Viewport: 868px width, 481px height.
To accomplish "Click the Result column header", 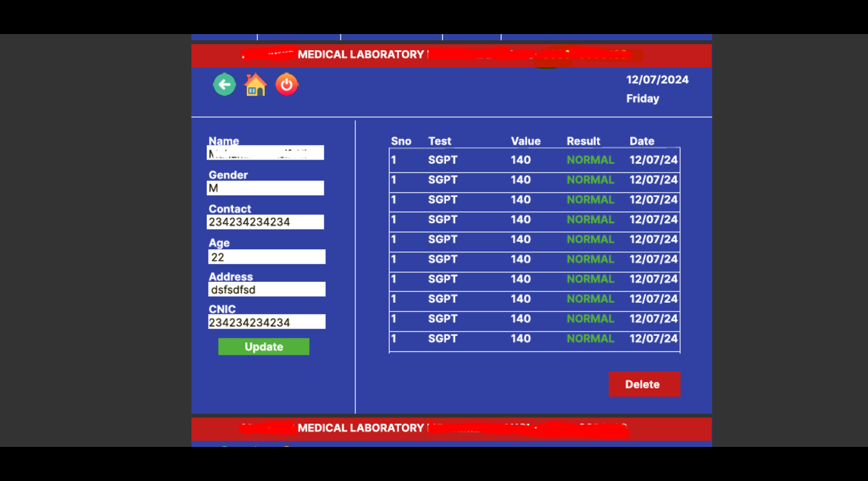I will click(x=584, y=141).
